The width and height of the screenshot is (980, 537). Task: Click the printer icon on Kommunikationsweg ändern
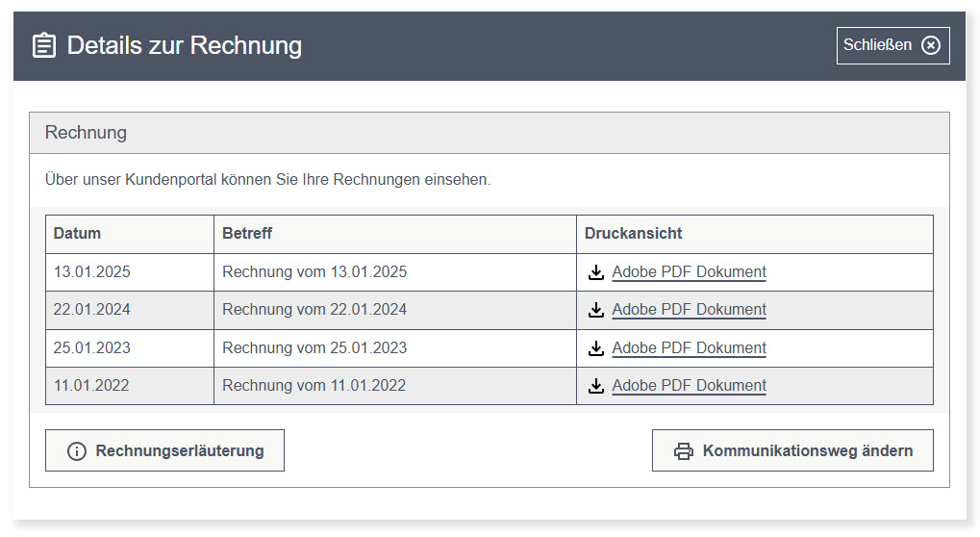point(683,451)
